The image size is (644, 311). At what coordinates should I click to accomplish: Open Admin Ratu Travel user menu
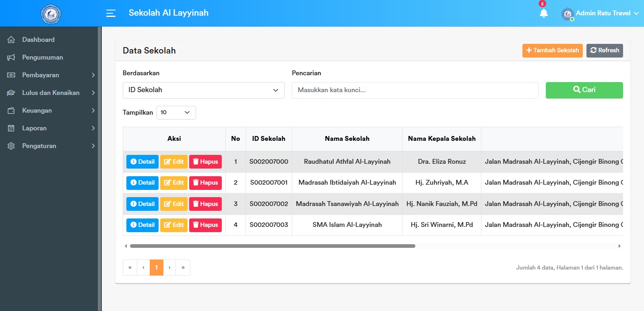600,13
